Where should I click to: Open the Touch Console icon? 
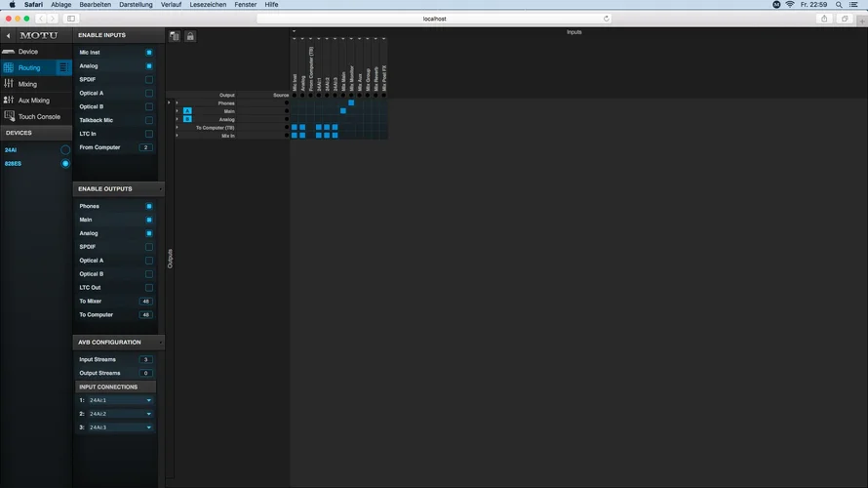[9, 116]
